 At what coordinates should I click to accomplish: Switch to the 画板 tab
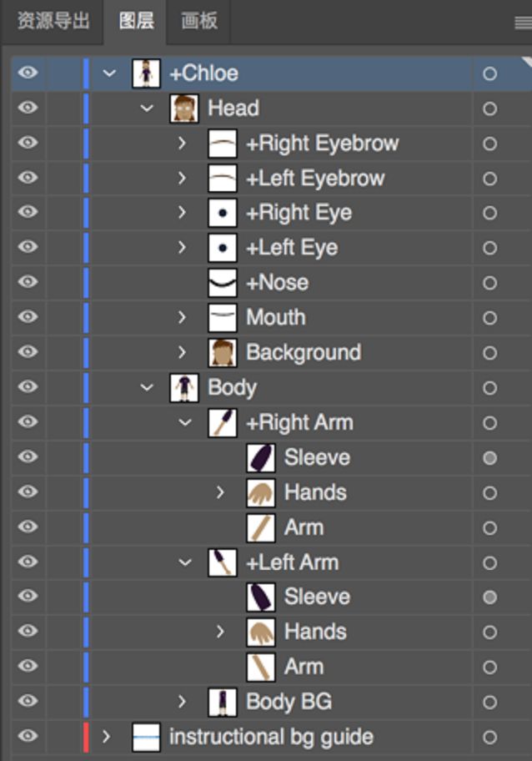[199, 21]
